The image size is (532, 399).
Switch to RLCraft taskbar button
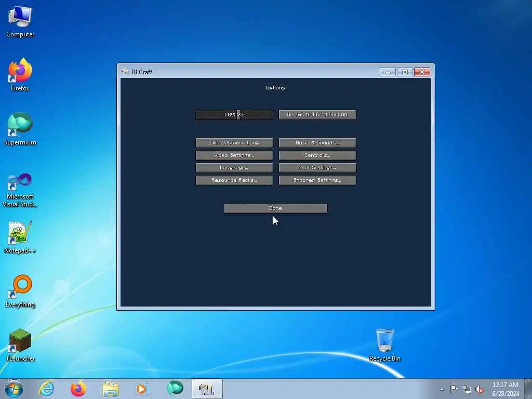pyautogui.click(x=207, y=389)
